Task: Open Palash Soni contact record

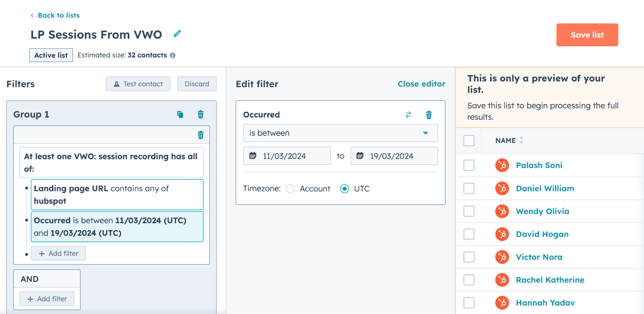Action: click(539, 165)
